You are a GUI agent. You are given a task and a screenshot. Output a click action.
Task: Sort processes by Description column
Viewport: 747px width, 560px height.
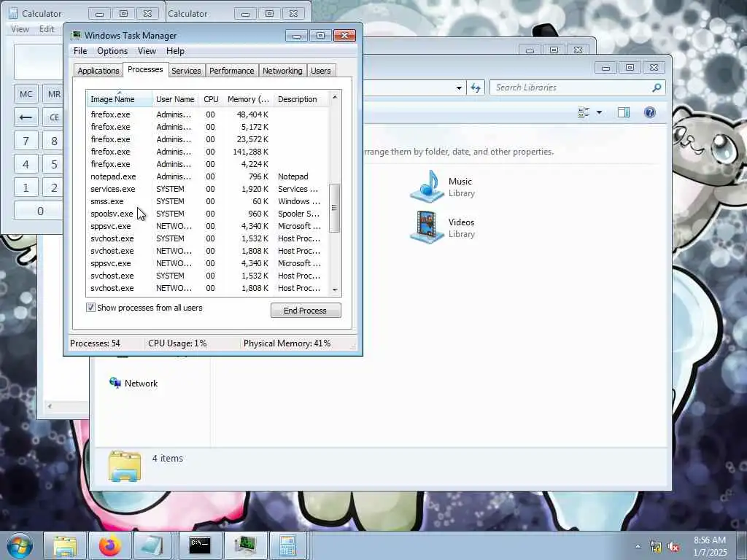pyautogui.click(x=301, y=99)
